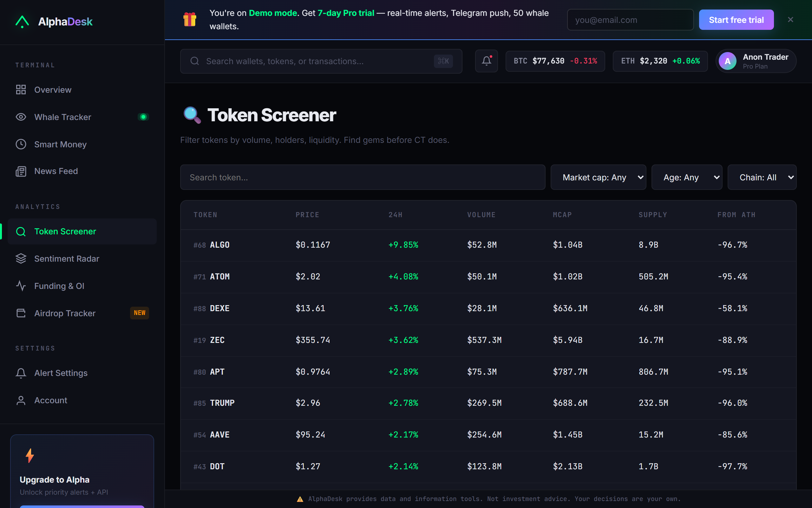Image resolution: width=812 pixels, height=508 pixels.
Task: Click the BTC price ticker
Action: click(555, 61)
